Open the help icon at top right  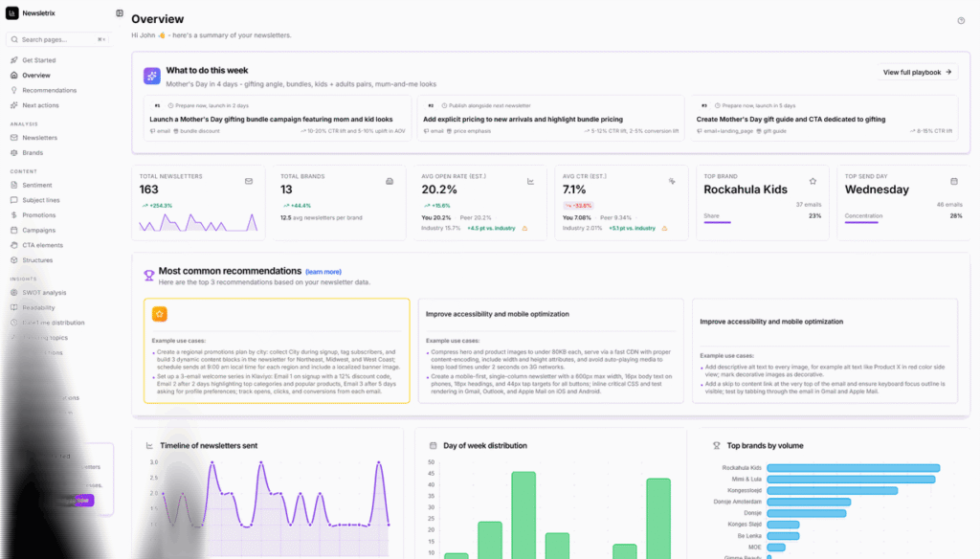coord(961,21)
